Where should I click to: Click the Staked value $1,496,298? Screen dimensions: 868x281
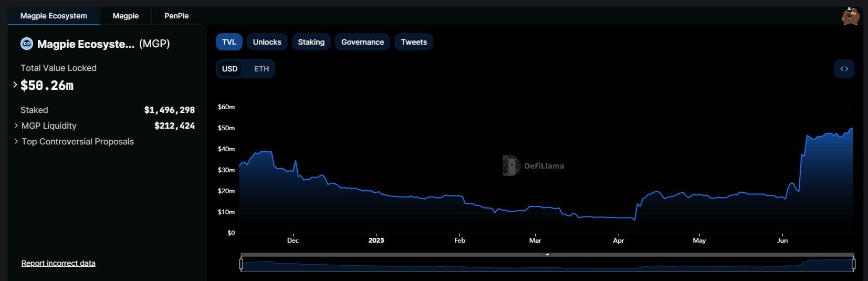tap(170, 110)
